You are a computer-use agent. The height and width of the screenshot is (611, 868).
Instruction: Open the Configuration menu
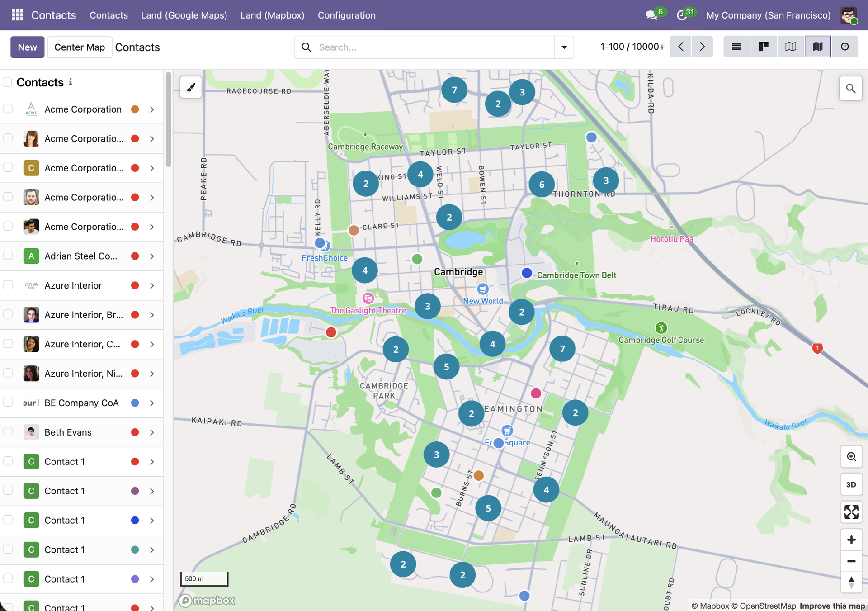(346, 15)
